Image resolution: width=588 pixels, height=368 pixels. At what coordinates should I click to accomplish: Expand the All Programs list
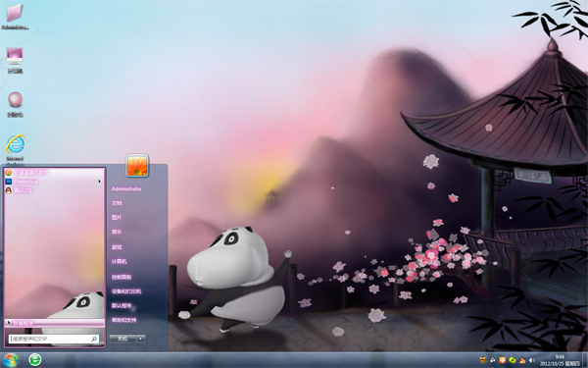pyautogui.click(x=54, y=323)
